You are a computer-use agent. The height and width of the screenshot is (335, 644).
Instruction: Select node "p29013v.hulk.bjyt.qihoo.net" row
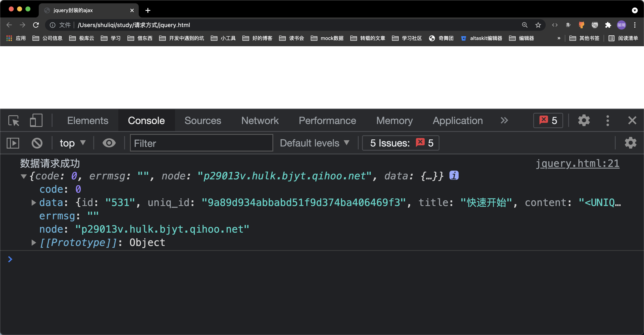pos(144,229)
